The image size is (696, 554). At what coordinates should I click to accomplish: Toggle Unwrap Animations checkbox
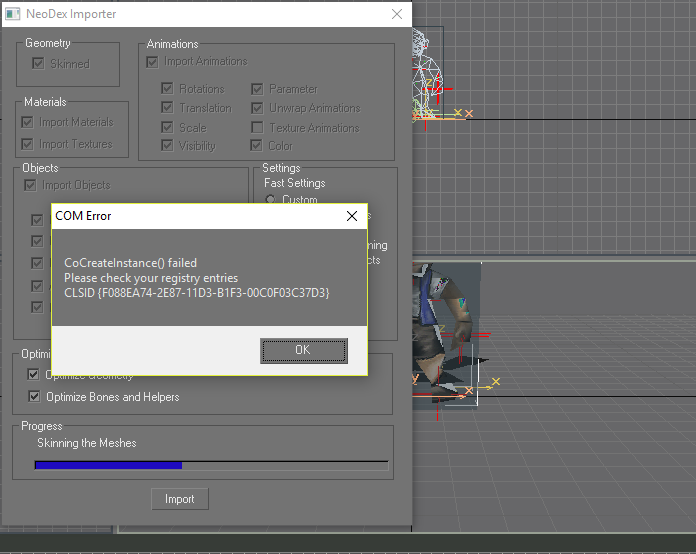tap(257, 108)
